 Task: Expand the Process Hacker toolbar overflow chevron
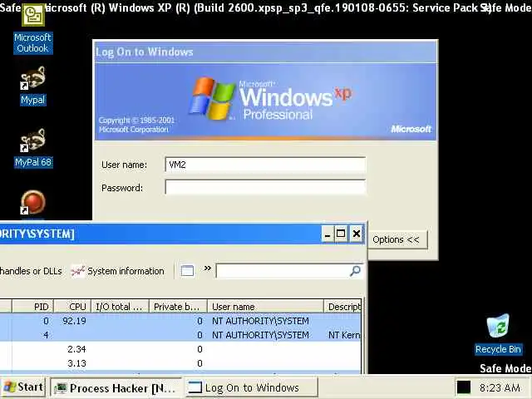[x=207, y=268]
